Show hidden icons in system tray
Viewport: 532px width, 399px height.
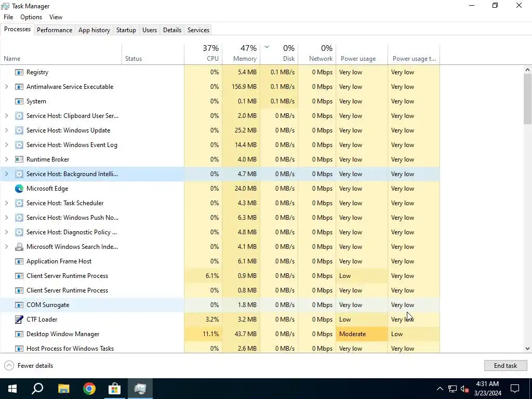(440, 389)
